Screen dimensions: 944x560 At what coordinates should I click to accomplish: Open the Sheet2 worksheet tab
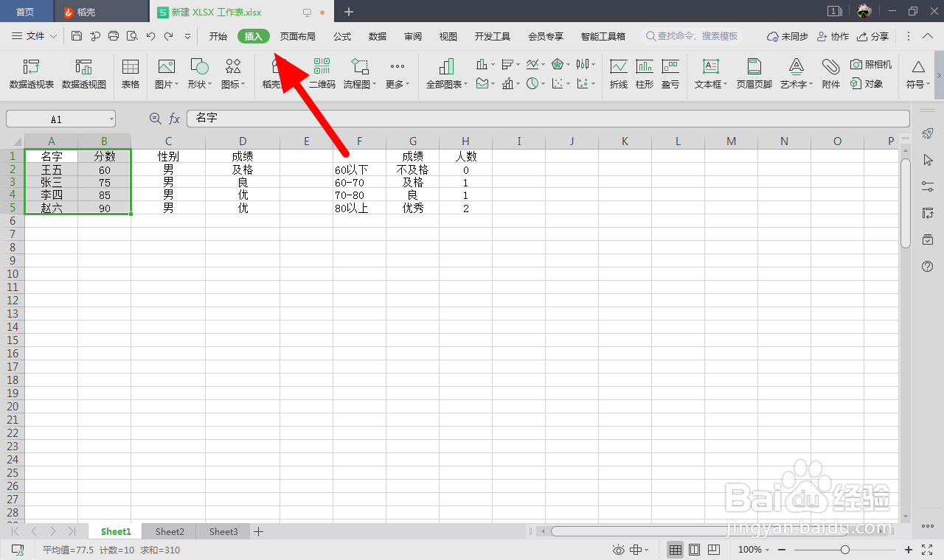[170, 531]
